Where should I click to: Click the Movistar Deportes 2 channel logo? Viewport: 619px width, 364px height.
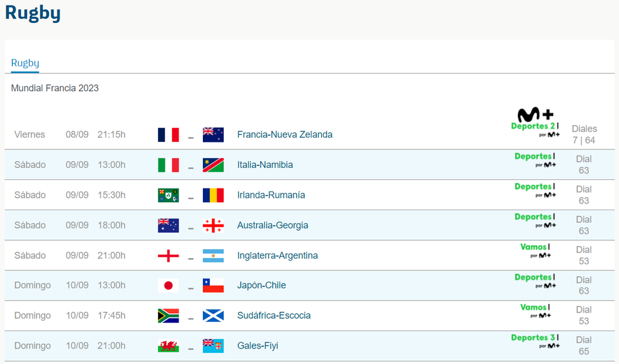[535, 123]
